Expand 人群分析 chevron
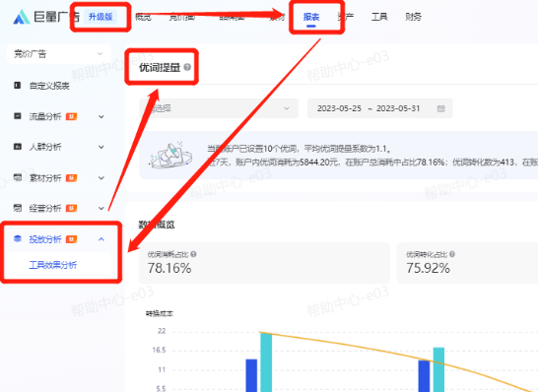 pyautogui.click(x=101, y=147)
